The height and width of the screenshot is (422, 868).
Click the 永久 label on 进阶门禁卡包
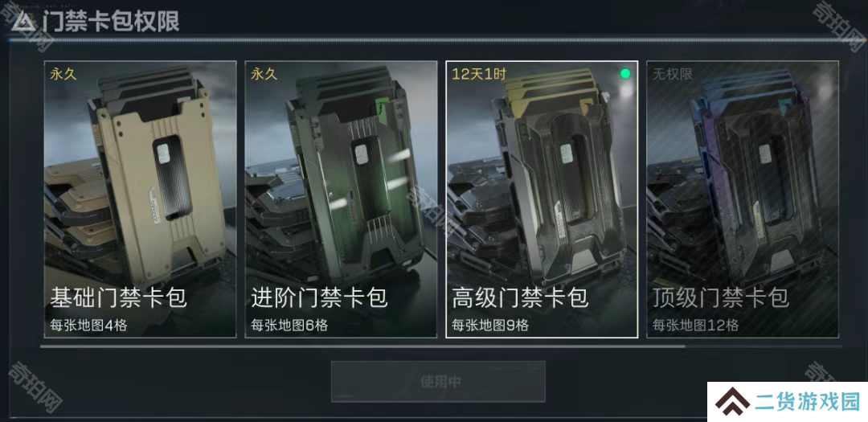point(264,74)
